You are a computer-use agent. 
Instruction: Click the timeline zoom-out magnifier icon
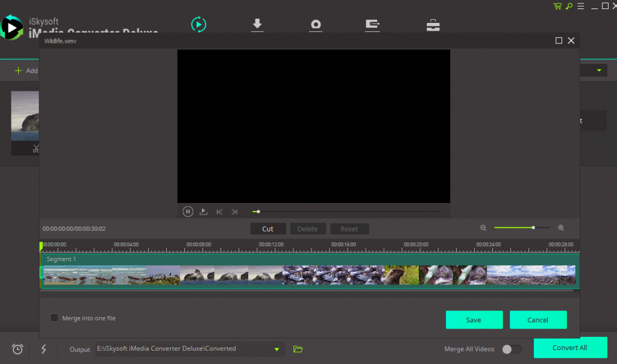point(484,228)
